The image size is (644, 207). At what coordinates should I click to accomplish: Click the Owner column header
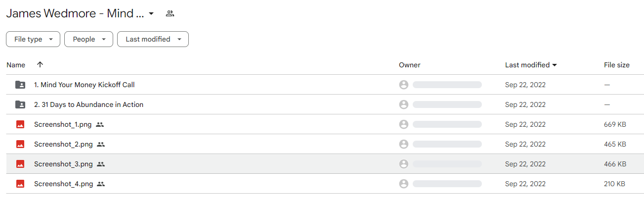(x=410, y=65)
